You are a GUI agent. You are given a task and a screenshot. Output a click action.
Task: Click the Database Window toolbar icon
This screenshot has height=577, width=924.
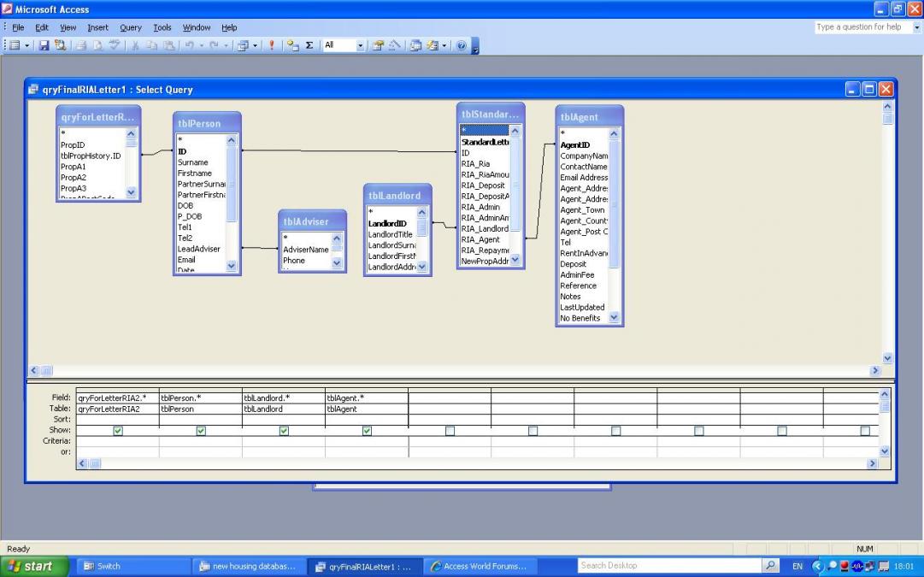point(414,45)
